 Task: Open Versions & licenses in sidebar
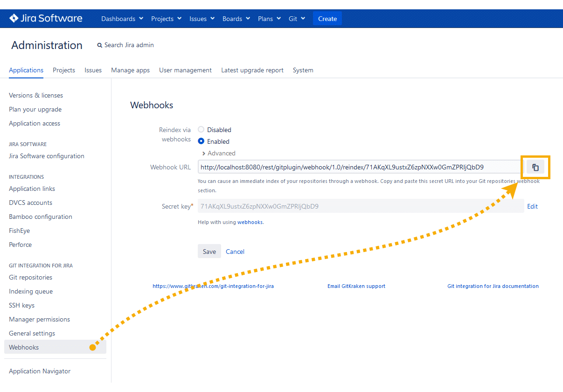pos(36,95)
